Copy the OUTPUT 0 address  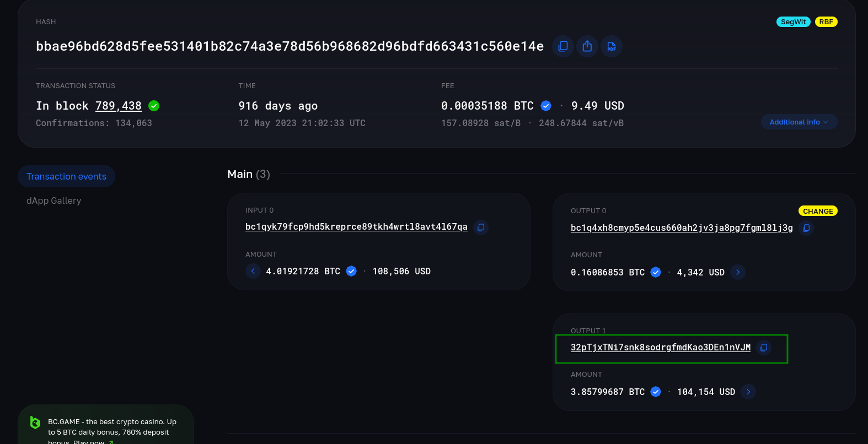click(x=806, y=228)
